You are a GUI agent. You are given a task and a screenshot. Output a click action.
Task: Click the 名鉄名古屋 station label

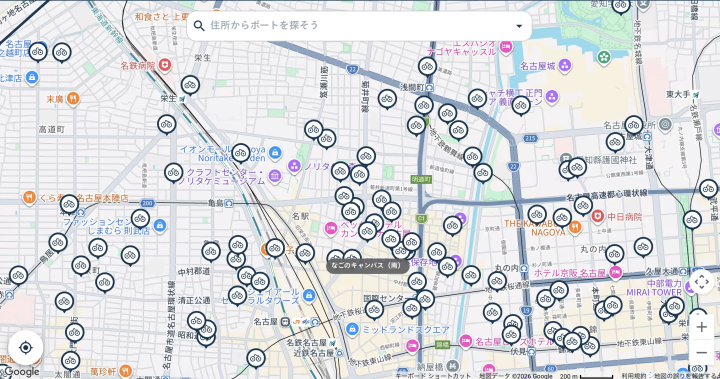[x=306, y=343]
